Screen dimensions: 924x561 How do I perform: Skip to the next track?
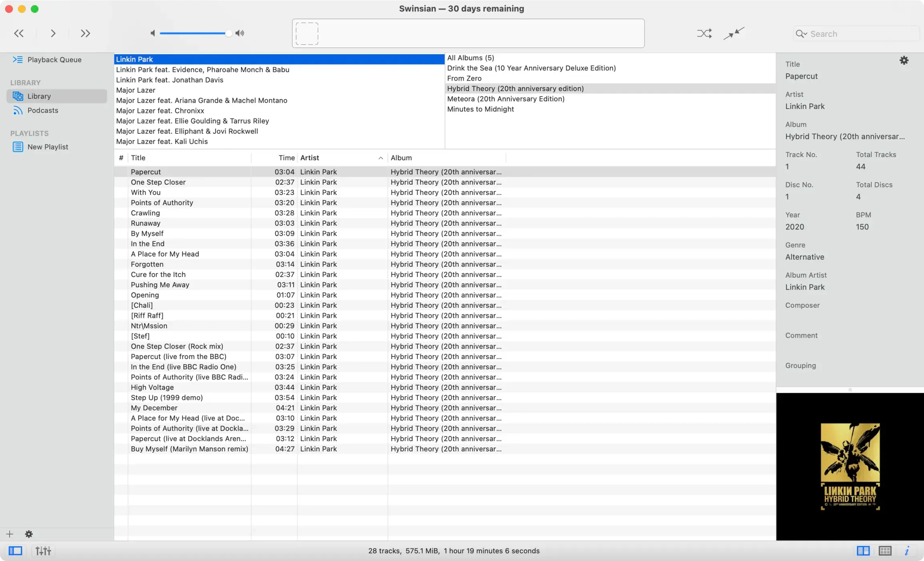tap(85, 33)
